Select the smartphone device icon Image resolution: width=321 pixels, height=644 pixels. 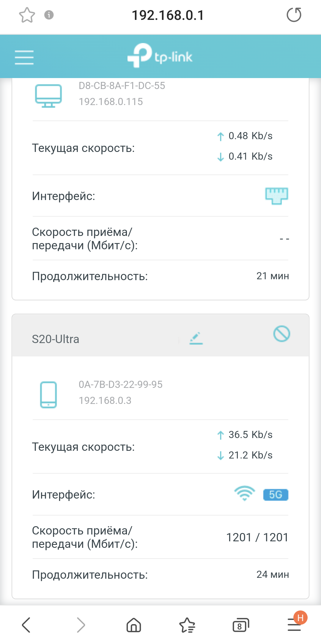[x=48, y=394]
